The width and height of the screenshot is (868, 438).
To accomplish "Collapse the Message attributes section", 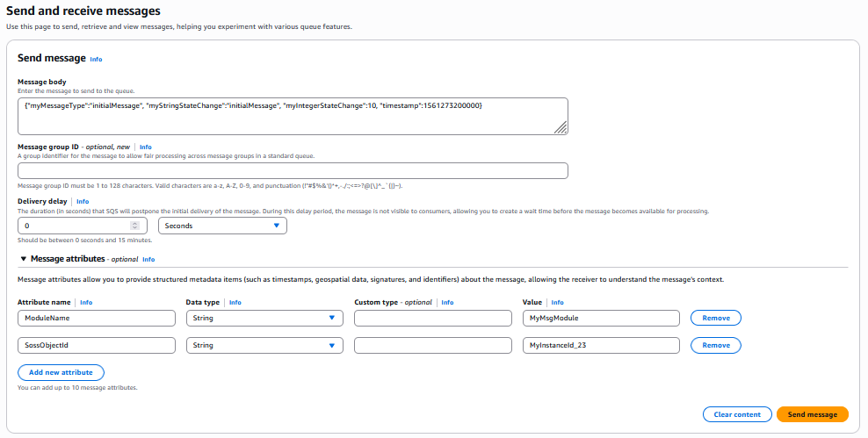I will pos(23,259).
